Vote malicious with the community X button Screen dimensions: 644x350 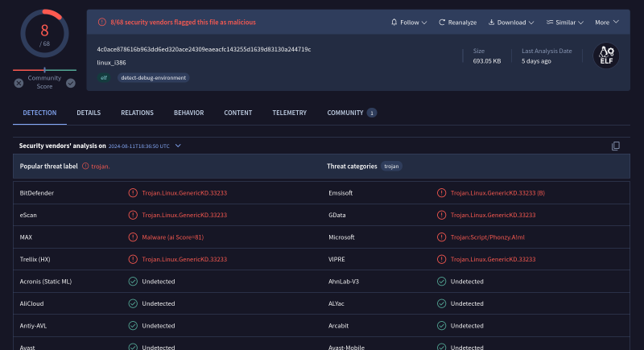(19, 82)
